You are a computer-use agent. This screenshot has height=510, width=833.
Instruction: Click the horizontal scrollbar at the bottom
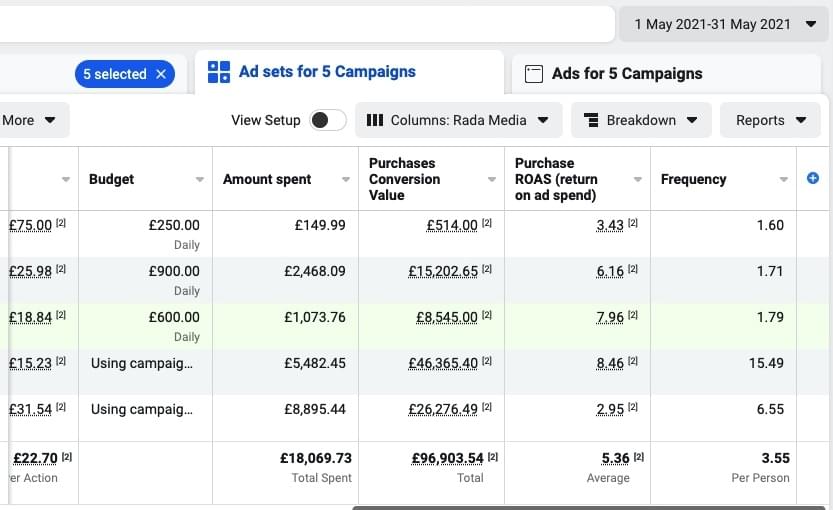pos(590,506)
